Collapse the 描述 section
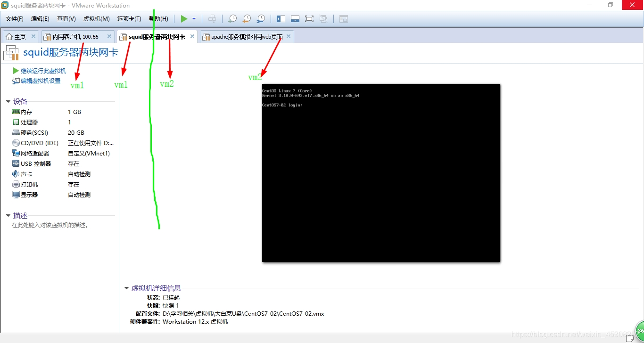This screenshot has height=343, width=644. (8, 215)
